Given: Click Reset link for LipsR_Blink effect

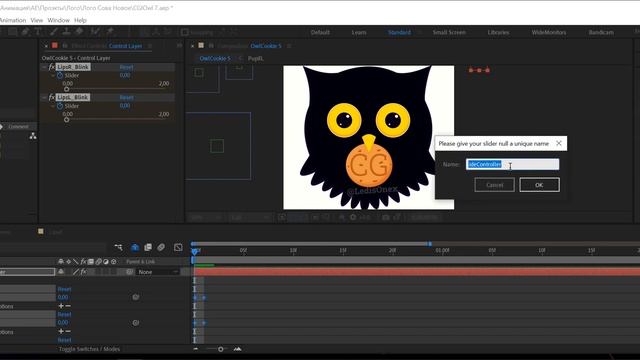Looking at the screenshot, I should (127, 67).
